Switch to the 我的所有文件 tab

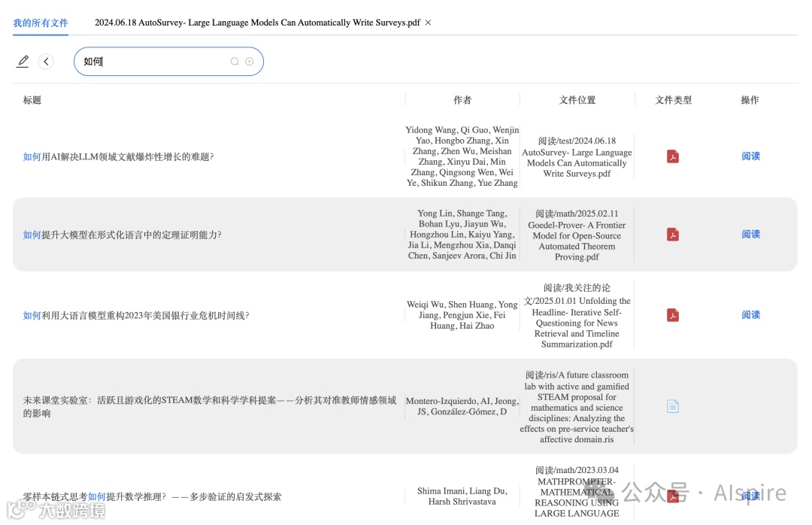click(x=41, y=23)
